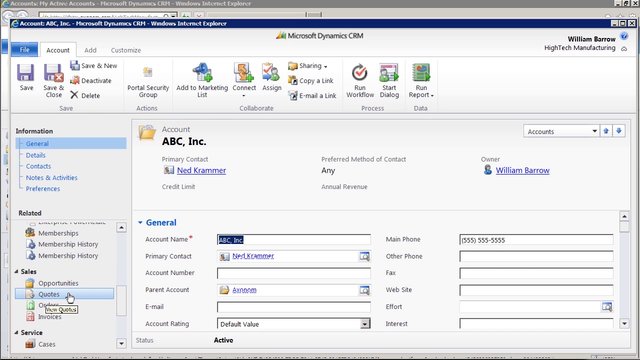Click E-mail a Link
This screenshot has width=640, height=360.
(312, 96)
